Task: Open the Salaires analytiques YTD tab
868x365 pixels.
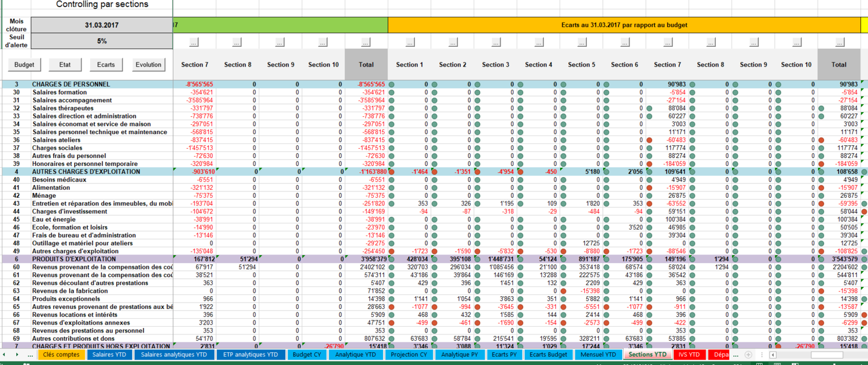Action: (174, 355)
